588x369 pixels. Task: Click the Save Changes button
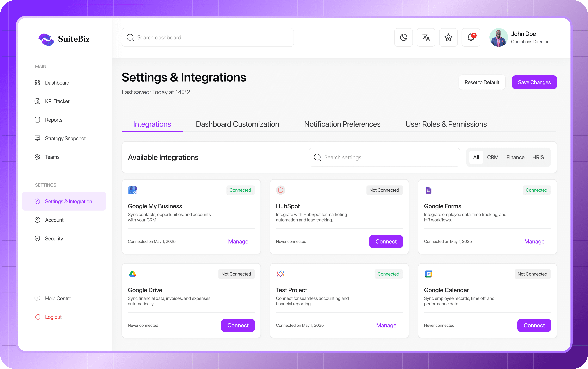[534, 82]
